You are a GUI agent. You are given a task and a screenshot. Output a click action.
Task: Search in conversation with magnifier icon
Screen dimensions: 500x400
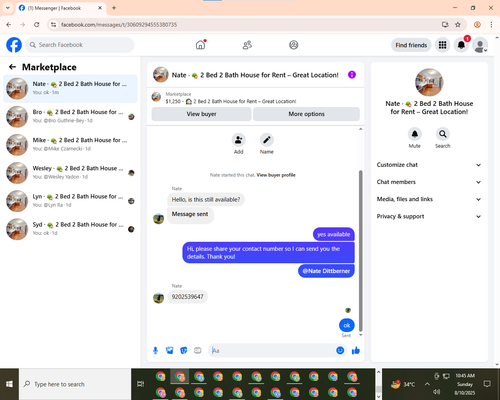click(443, 134)
